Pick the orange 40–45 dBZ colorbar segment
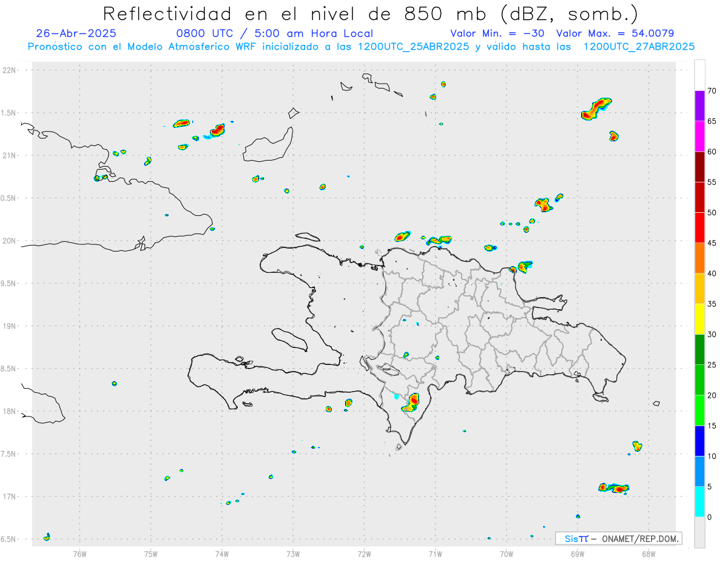This screenshot has width=728, height=562. [699, 258]
